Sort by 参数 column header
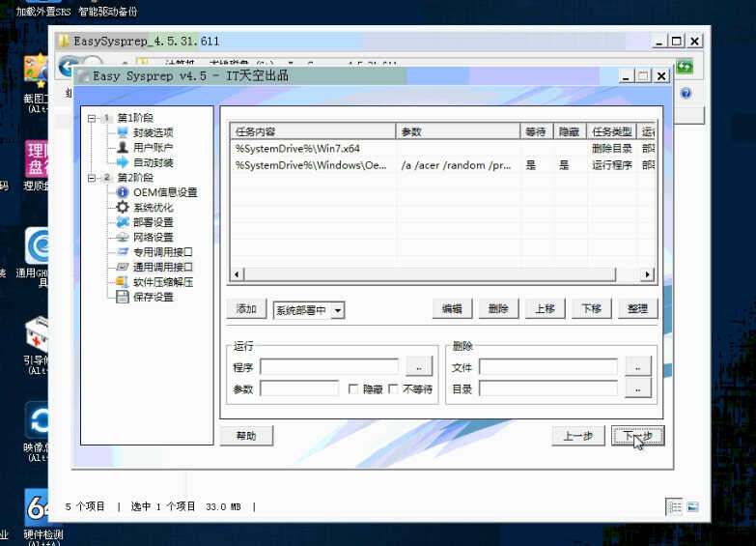 pyautogui.click(x=458, y=131)
